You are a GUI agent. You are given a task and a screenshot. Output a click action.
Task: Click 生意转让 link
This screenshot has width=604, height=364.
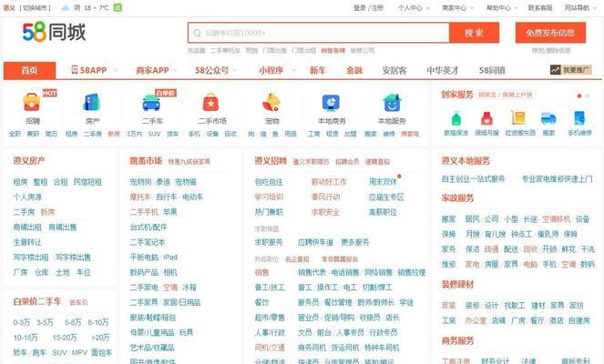[x=27, y=242]
